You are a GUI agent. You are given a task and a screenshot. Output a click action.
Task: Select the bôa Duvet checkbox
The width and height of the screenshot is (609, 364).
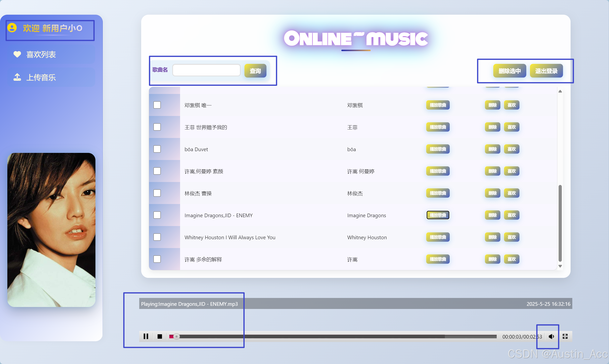157,149
